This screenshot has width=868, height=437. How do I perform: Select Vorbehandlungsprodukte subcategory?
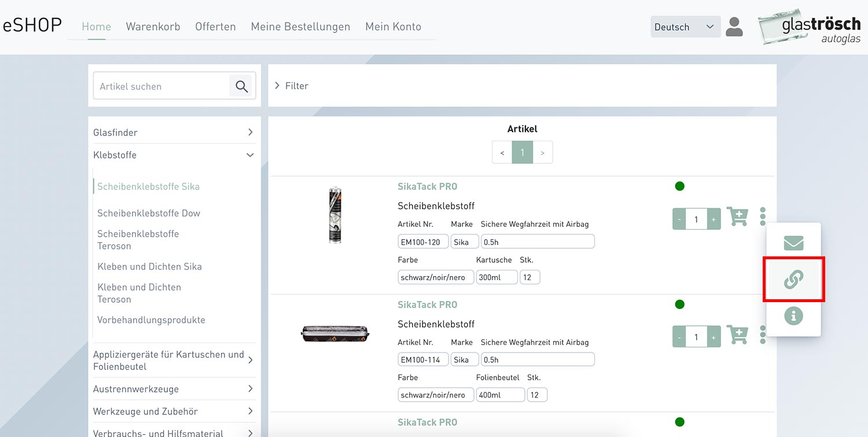click(x=151, y=320)
